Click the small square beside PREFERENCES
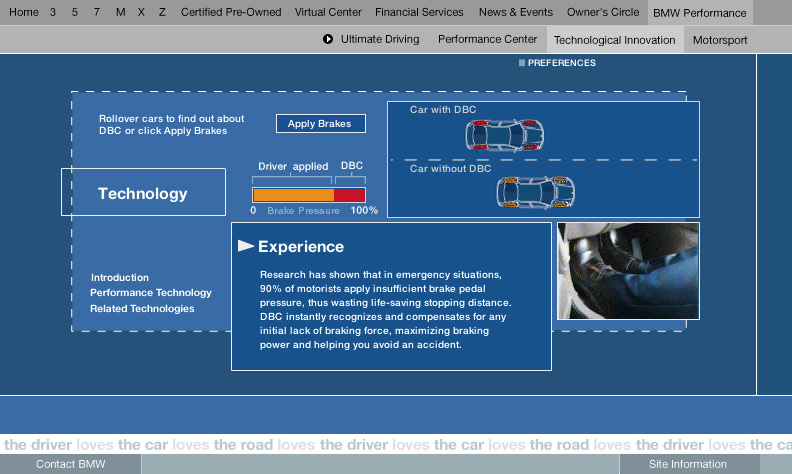Screen dimensions: 792x474 [522, 63]
